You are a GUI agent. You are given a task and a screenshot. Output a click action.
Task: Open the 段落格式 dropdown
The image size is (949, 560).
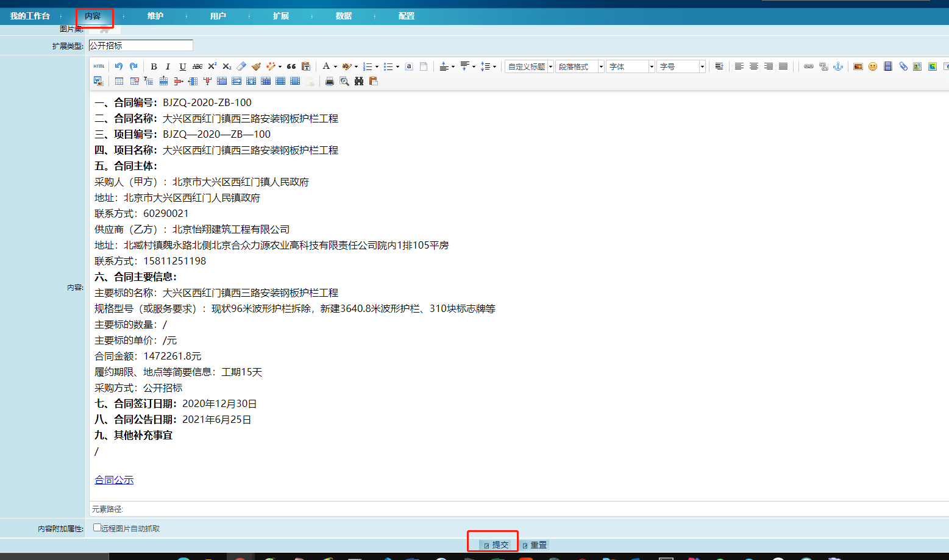[x=580, y=66]
